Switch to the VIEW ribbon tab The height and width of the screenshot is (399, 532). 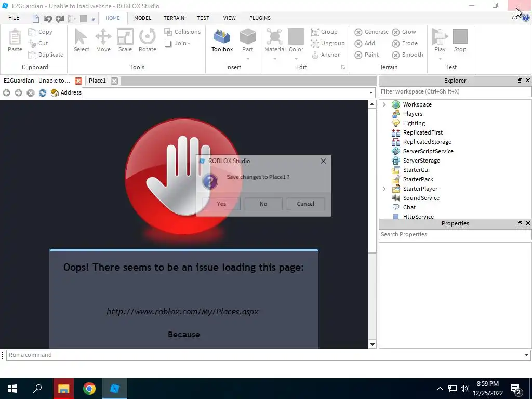[229, 18]
